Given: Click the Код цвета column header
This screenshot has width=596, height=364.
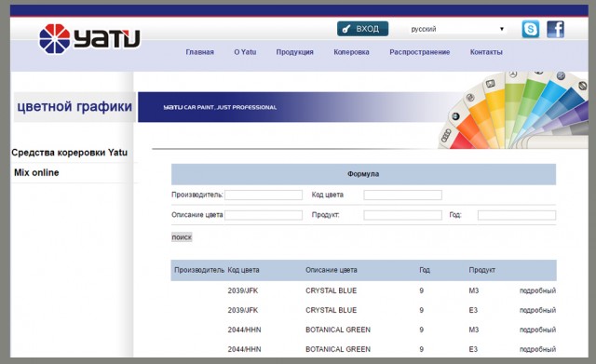Looking at the screenshot, I should (x=243, y=270).
